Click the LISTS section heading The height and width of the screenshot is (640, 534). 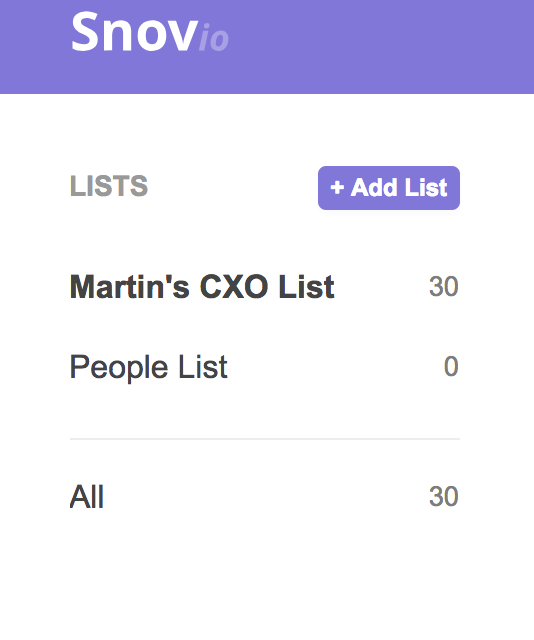(x=109, y=186)
